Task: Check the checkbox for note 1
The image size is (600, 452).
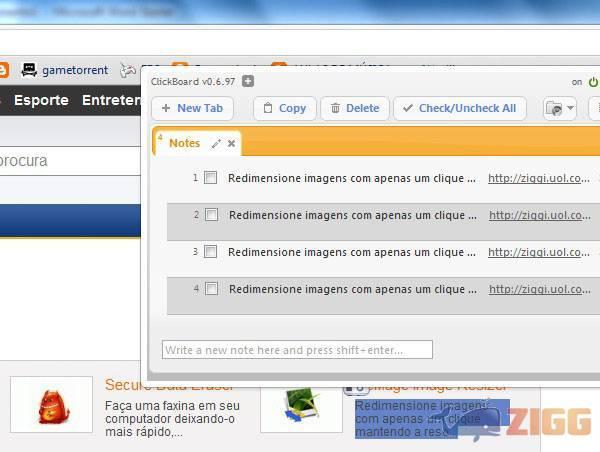Action: tap(211, 178)
